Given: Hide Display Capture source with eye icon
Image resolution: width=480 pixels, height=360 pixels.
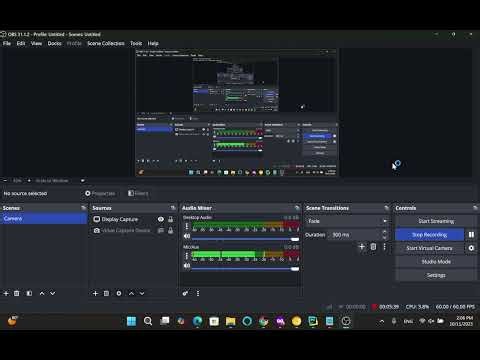Looking at the screenshot, I should (161, 219).
